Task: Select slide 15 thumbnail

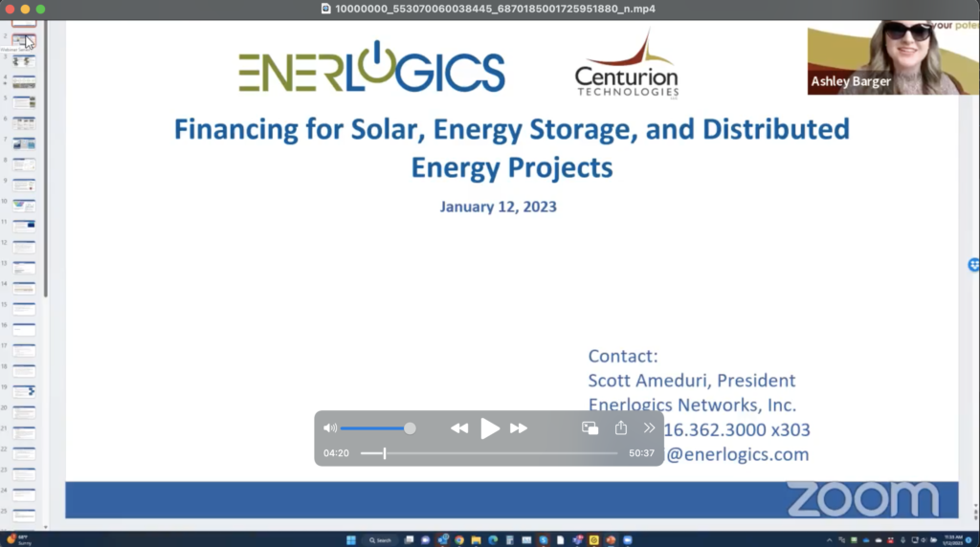Action: 24,309
